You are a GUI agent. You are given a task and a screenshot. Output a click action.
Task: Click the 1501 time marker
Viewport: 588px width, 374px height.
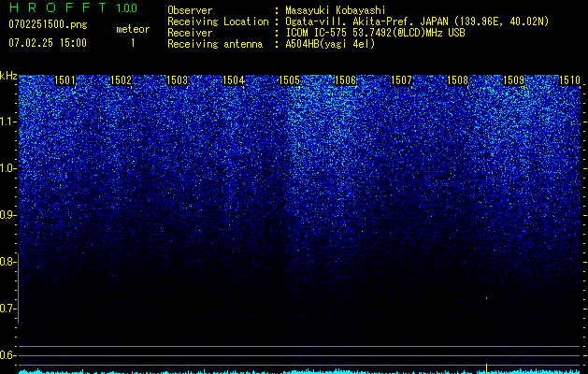[x=65, y=79]
